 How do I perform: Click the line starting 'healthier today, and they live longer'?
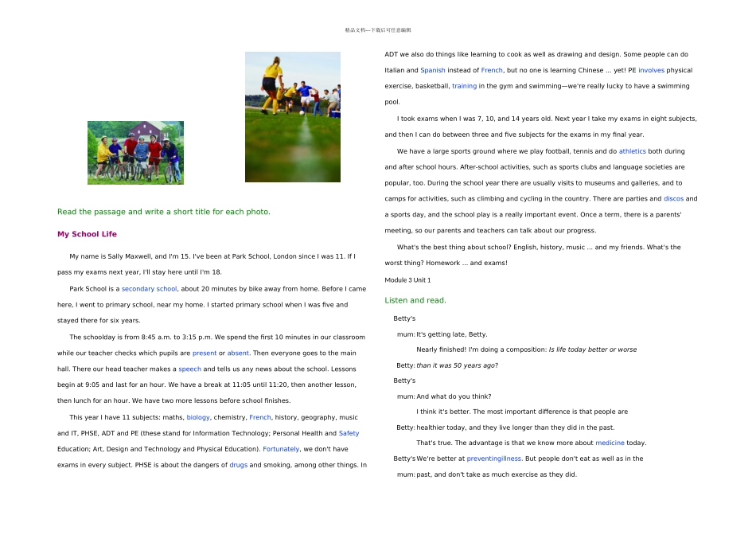point(516,428)
